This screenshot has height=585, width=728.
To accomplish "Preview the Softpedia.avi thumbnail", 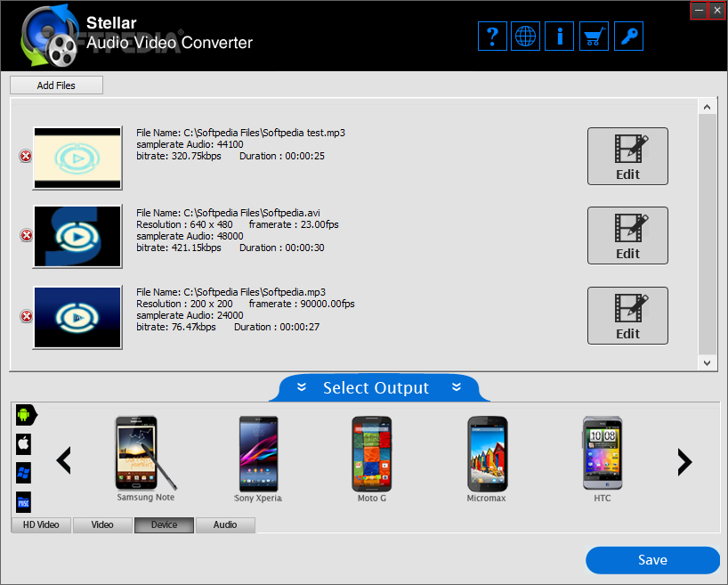I will [x=77, y=236].
